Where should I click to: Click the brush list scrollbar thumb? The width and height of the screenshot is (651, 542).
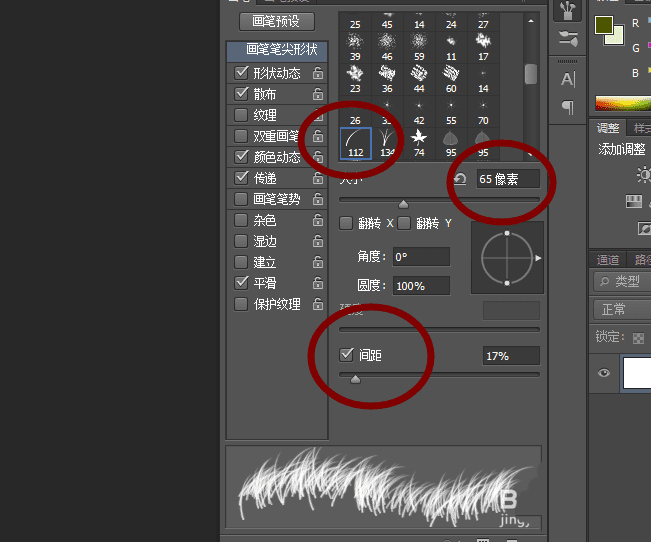pyautogui.click(x=531, y=74)
